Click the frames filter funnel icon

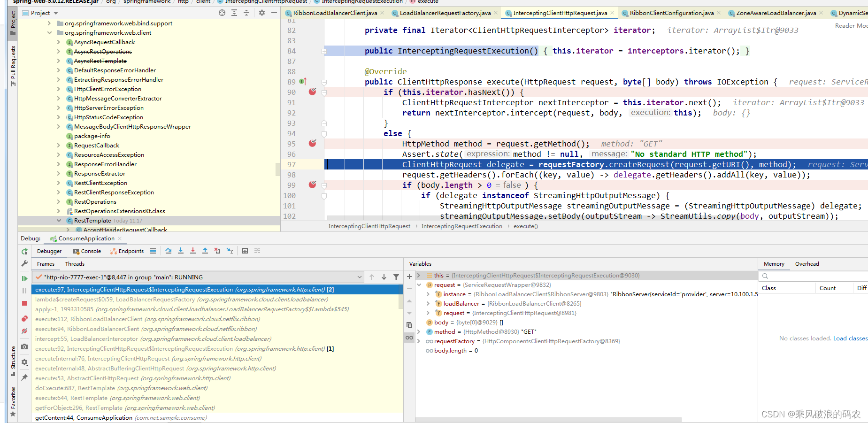pos(396,277)
